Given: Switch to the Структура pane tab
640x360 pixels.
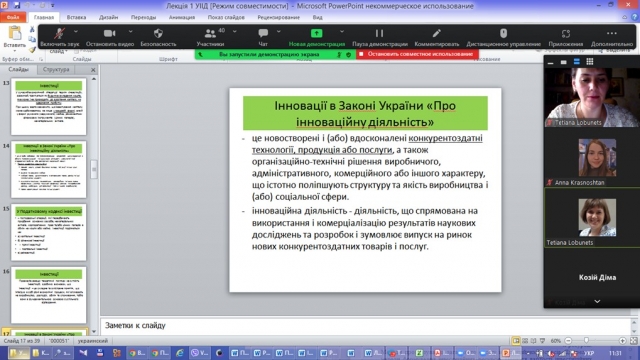Looking at the screenshot, I should (x=56, y=69).
